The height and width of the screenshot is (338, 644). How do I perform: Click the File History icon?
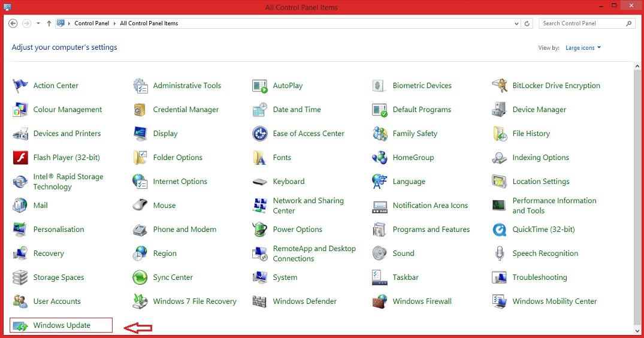coord(500,134)
